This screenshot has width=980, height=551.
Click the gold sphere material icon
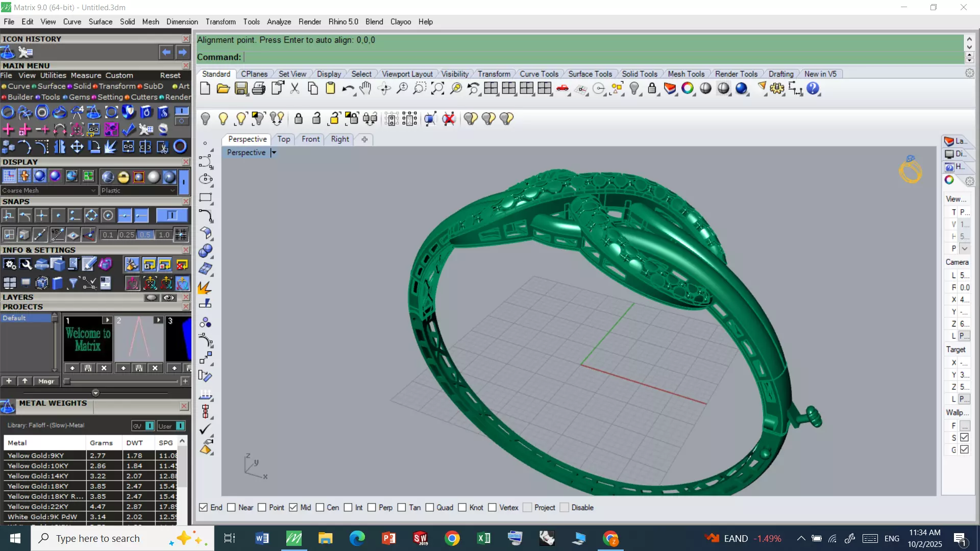tap(124, 177)
